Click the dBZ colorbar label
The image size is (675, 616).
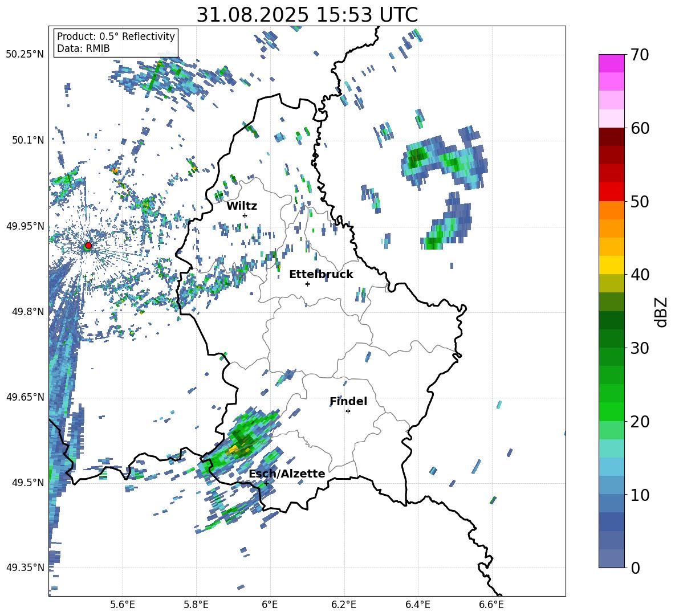(x=662, y=312)
